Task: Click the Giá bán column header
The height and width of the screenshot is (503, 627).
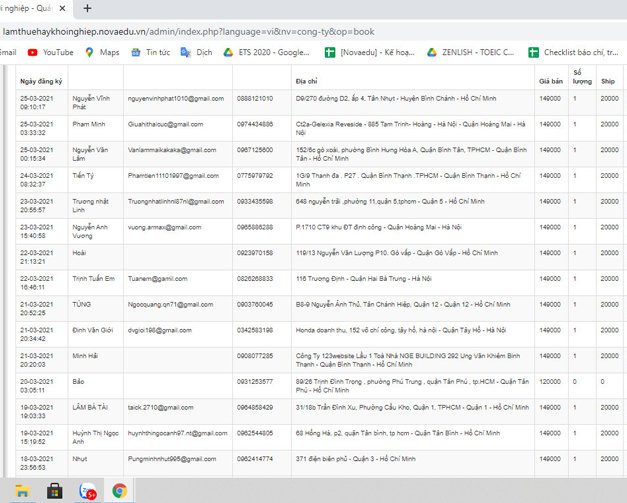Action: 550,80
